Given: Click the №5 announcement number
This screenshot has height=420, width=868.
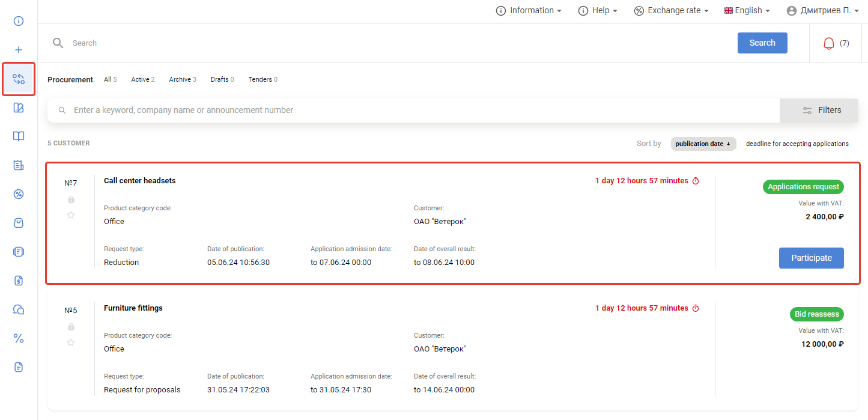Looking at the screenshot, I should click(71, 311).
